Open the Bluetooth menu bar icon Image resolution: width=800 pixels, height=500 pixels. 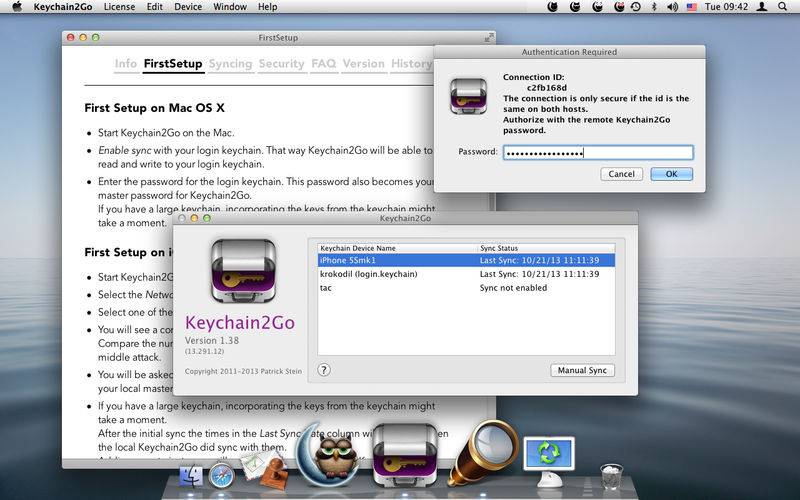[654, 7]
